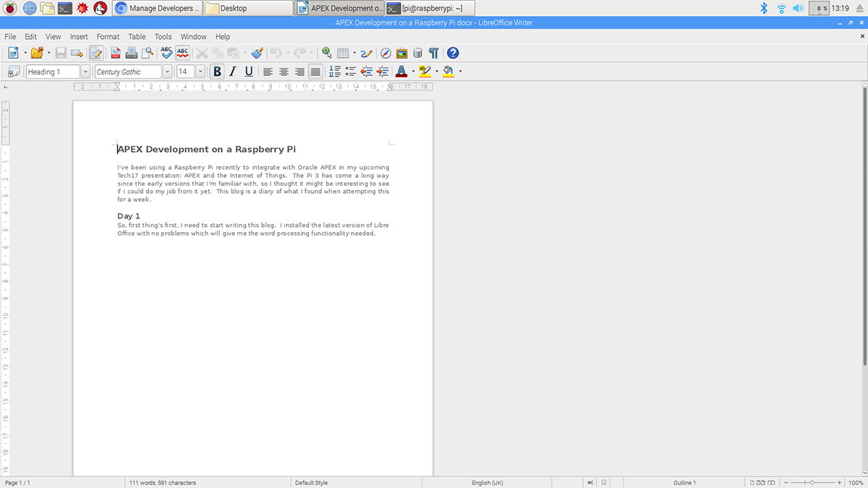Screen dimensions: 868x488
Task: Open the Raspberry Pi main menu
Action: pos(10,9)
